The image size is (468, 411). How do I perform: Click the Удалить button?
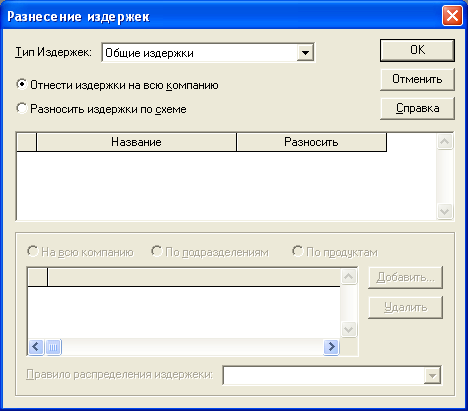tap(405, 307)
